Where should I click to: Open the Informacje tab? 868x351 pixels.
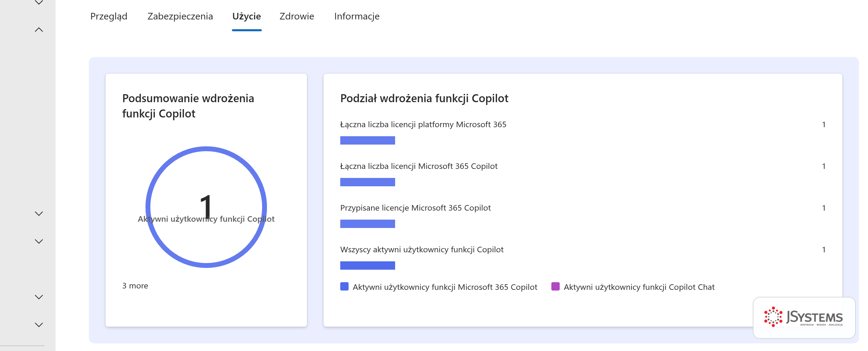click(357, 16)
